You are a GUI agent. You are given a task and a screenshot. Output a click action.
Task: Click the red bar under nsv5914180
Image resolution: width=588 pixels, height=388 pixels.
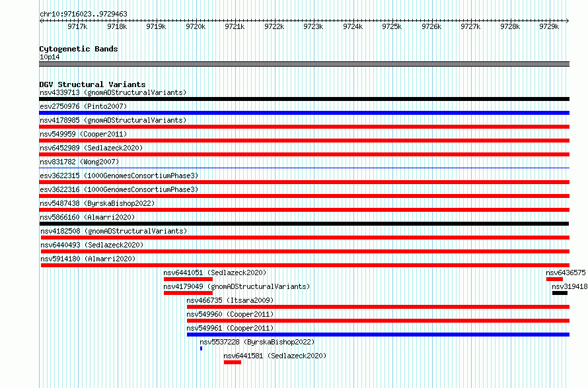[305, 265]
